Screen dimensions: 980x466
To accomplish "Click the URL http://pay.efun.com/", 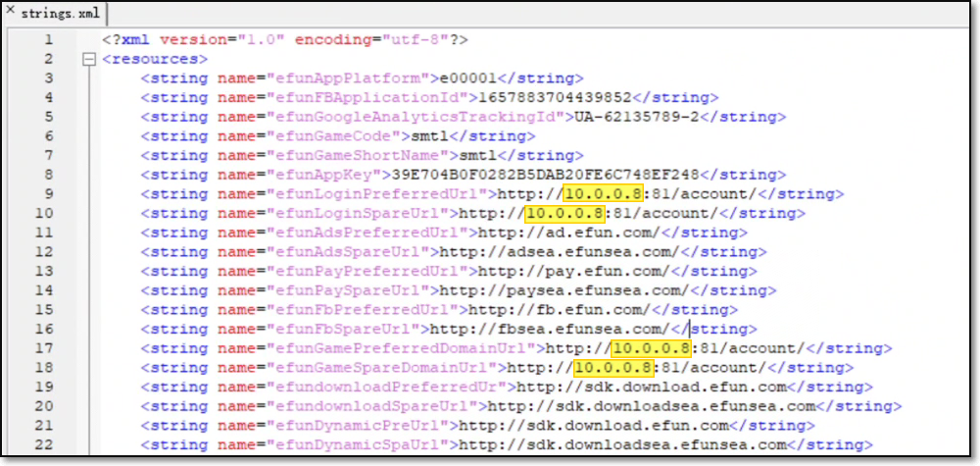I will (573, 272).
